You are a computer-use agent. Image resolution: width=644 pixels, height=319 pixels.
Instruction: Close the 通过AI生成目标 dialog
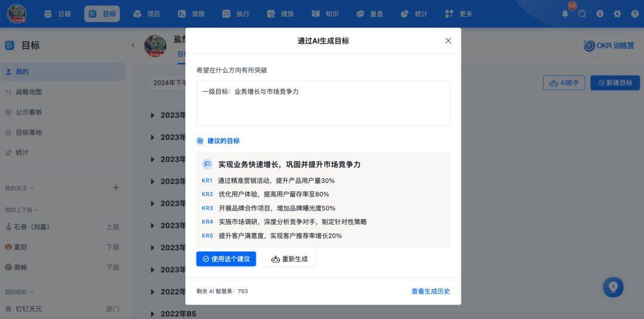[x=448, y=41]
